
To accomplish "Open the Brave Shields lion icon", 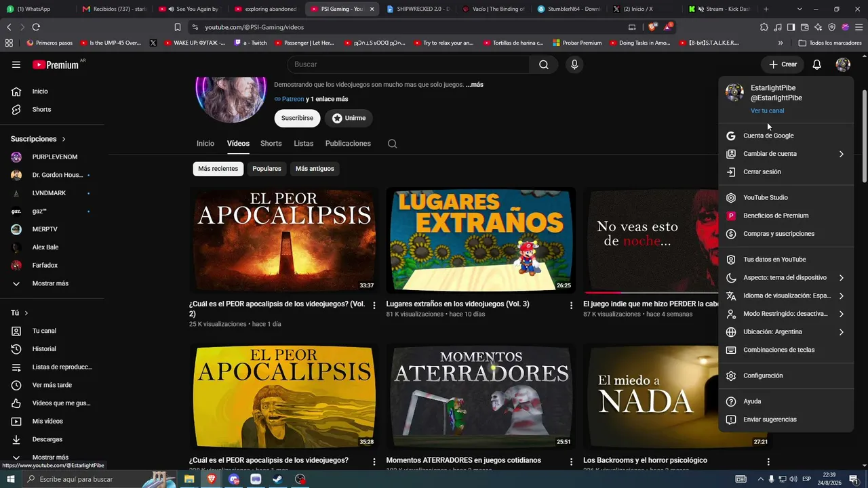I will tap(652, 27).
